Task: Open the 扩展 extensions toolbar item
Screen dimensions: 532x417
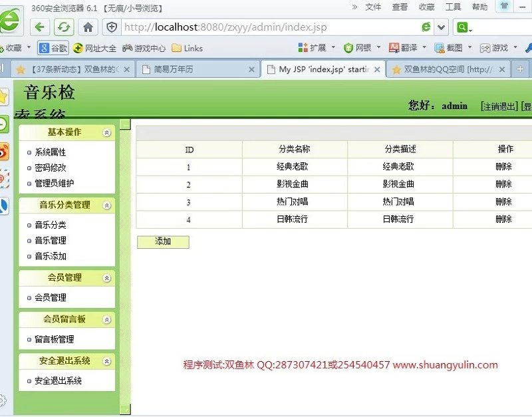Action: click(312, 47)
